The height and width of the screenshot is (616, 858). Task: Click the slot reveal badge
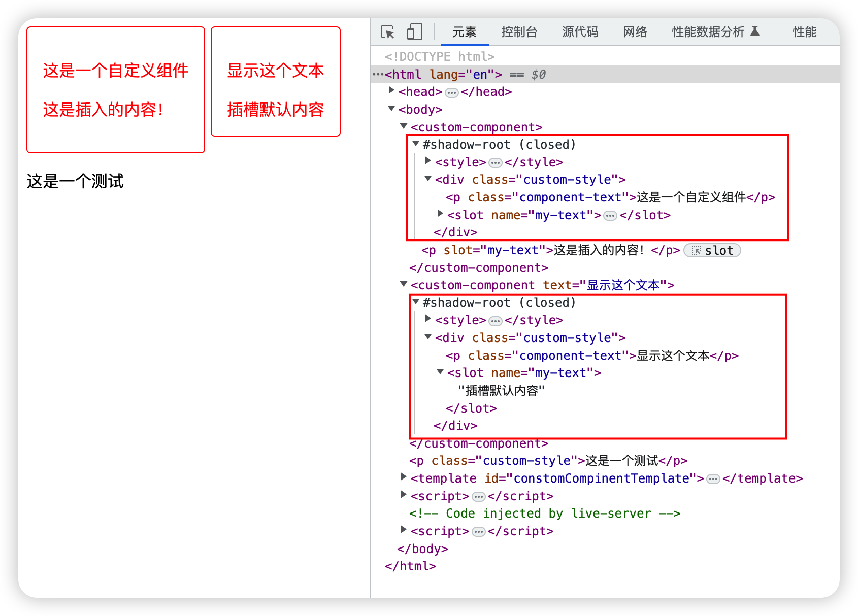712,250
